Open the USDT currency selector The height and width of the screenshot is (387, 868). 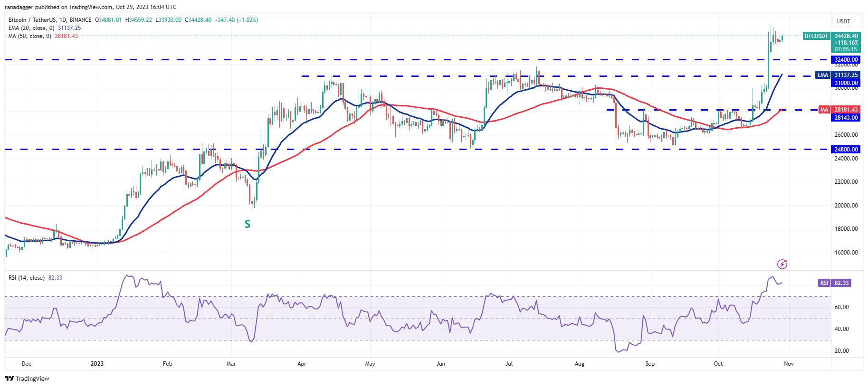(843, 21)
